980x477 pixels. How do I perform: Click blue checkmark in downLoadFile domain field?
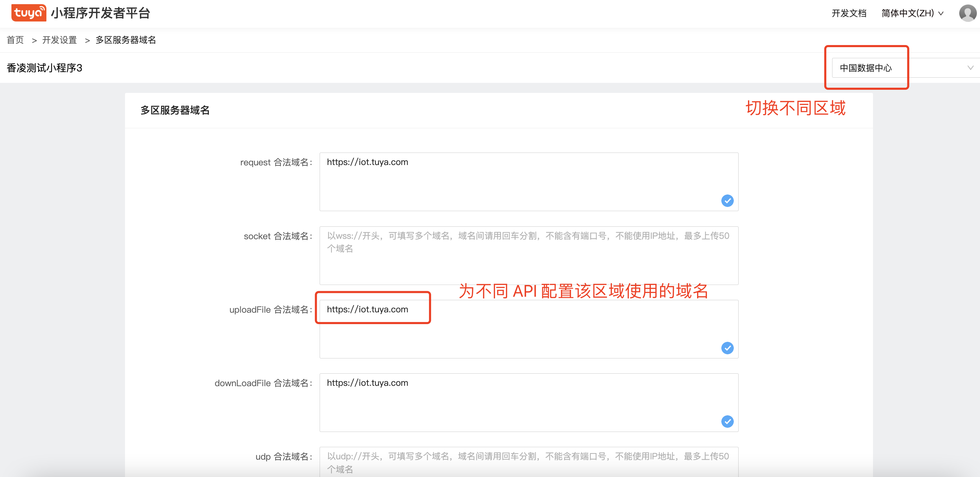727,422
